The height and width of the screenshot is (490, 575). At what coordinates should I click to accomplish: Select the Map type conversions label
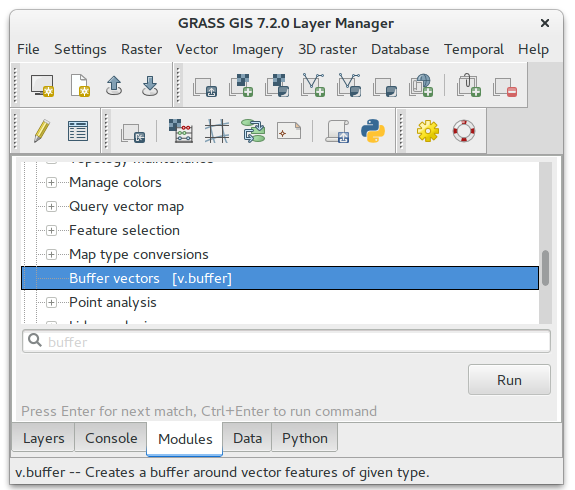pyautogui.click(x=139, y=254)
